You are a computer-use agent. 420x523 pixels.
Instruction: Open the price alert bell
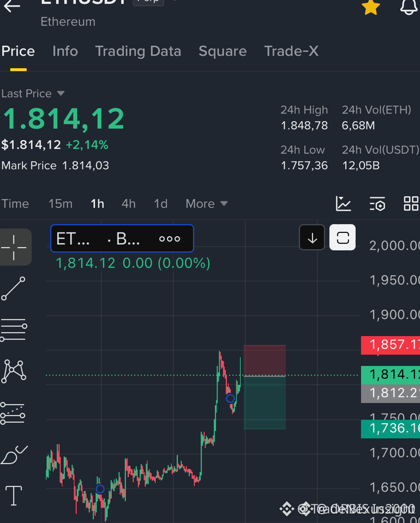[x=409, y=7]
